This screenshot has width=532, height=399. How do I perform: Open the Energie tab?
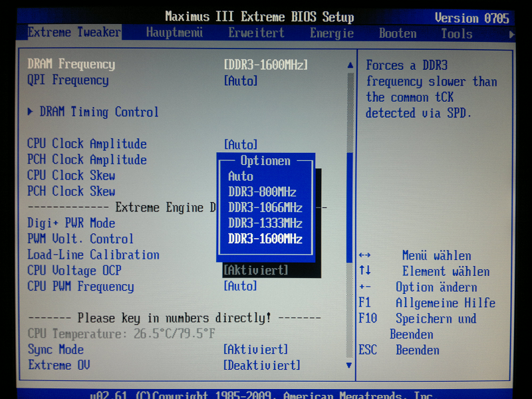pyautogui.click(x=331, y=33)
